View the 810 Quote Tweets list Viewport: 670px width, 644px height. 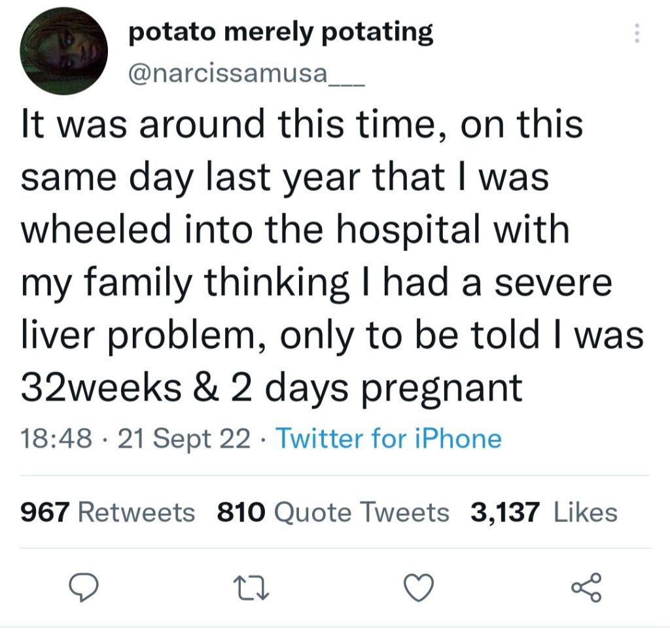333,512
